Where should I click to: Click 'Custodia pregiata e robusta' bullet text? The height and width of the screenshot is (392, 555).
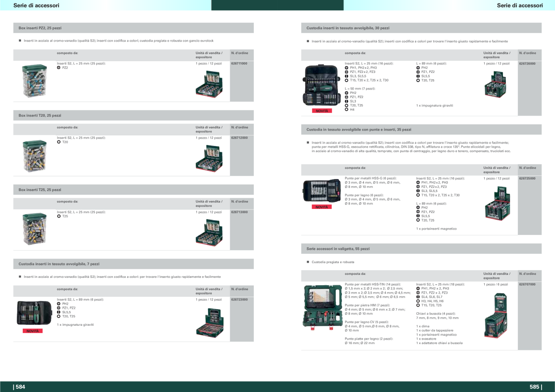click(333, 262)
